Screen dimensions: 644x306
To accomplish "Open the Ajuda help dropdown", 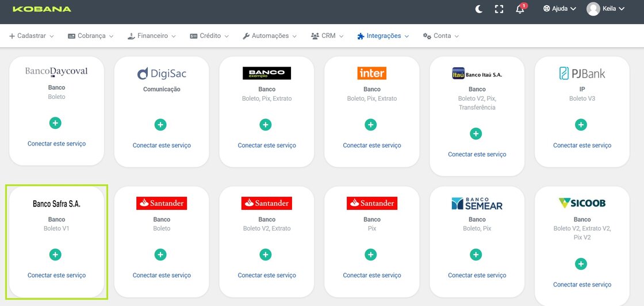I will [560, 9].
